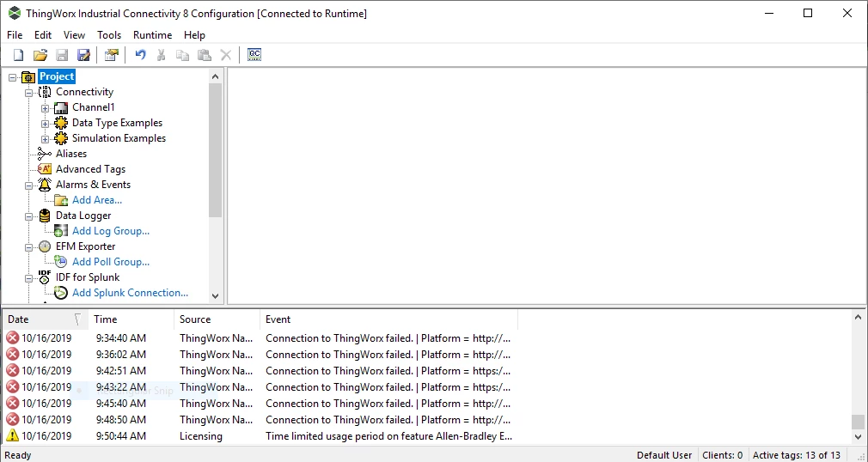This screenshot has height=462, width=868.
Task: Collapse the Alarms & Events node
Action: 28,185
